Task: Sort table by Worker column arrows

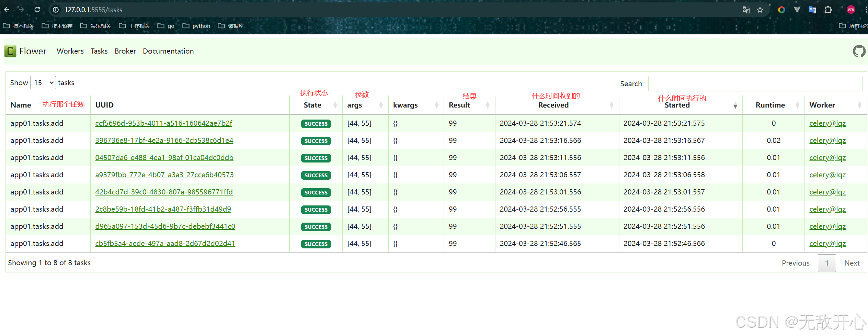Action: click(859, 105)
